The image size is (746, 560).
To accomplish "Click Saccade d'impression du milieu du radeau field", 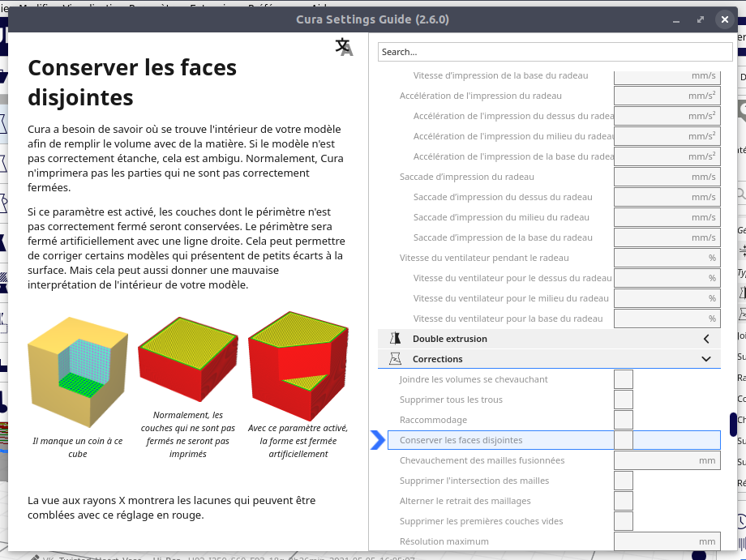I will [x=667, y=217].
